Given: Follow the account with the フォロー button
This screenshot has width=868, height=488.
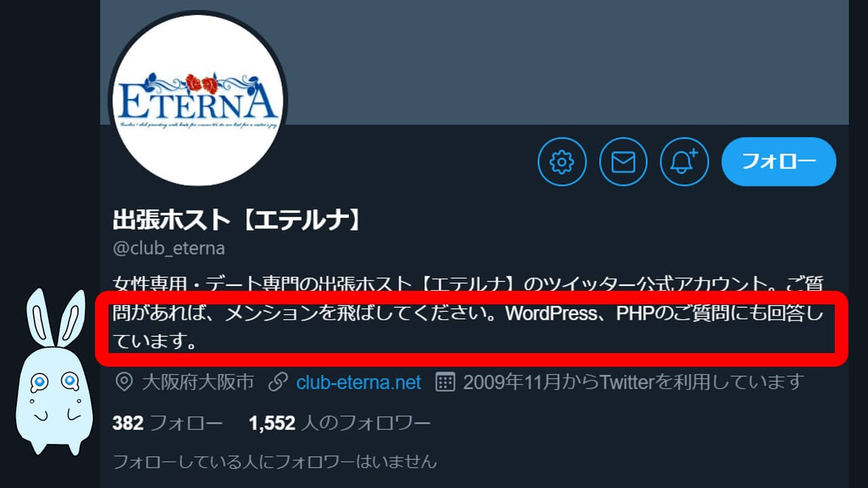Looking at the screenshot, I should (x=778, y=162).
